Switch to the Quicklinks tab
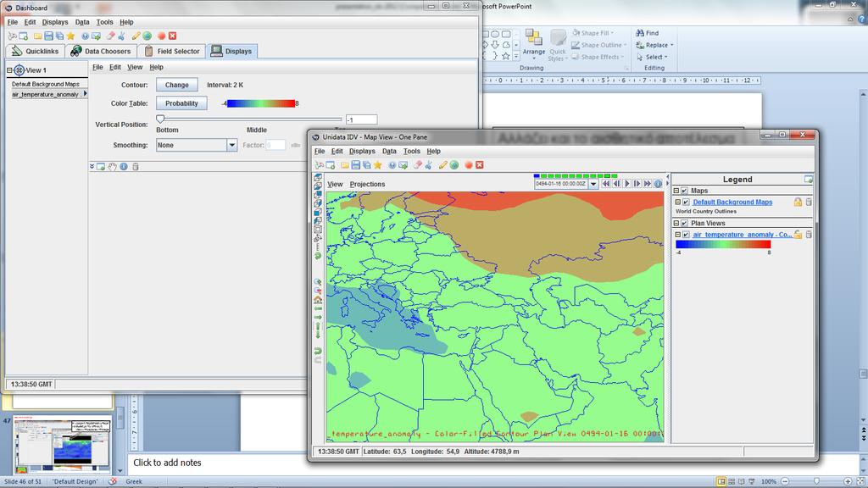 36,51
